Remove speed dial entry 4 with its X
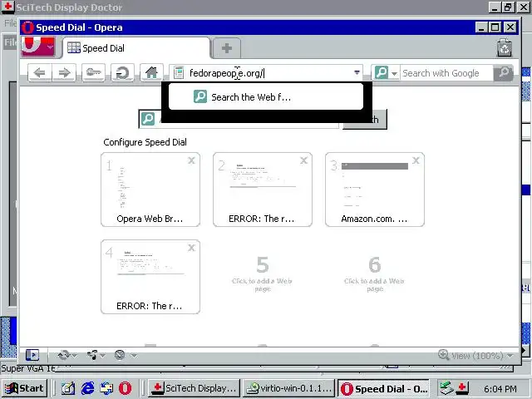 pyautogui.click(x=191, y=248)
